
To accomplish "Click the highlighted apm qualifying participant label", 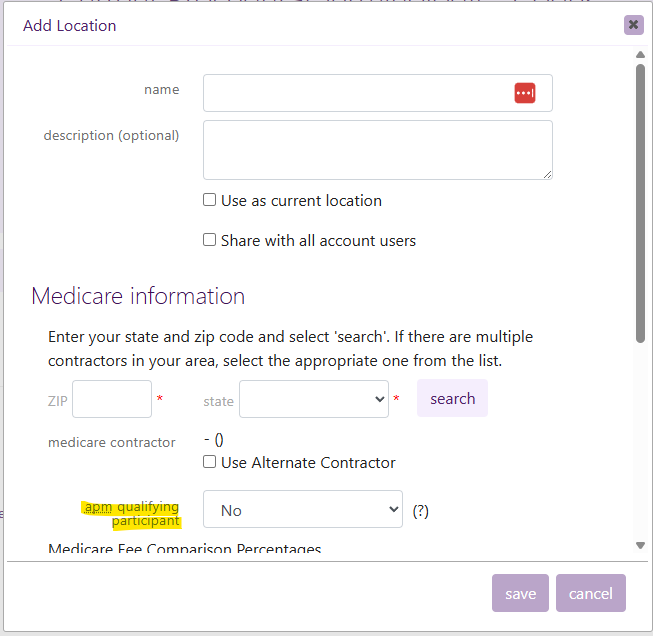I will [x=132, y=514].
